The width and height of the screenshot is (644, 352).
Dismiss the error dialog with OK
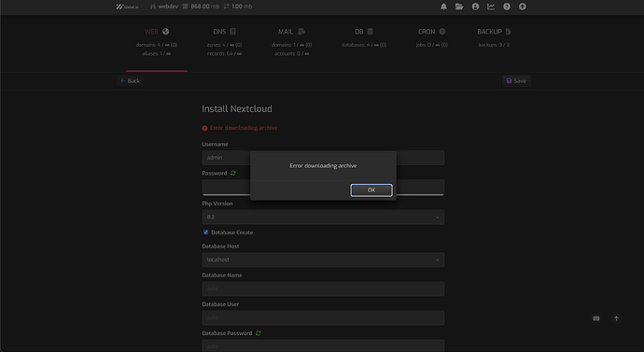coord(371,190)
